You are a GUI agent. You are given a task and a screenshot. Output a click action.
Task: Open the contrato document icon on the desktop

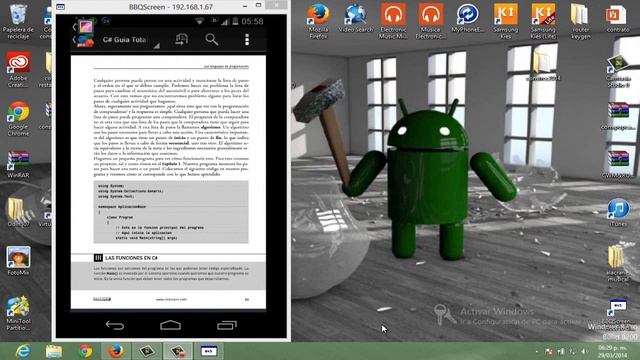coord(618,18)
